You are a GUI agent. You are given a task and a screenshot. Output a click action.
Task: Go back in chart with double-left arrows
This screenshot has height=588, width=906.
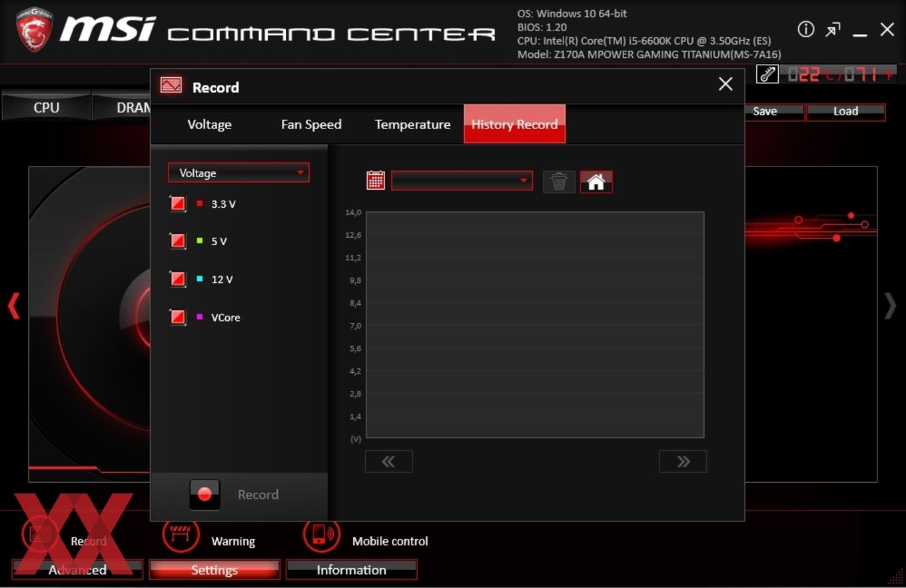388,461
